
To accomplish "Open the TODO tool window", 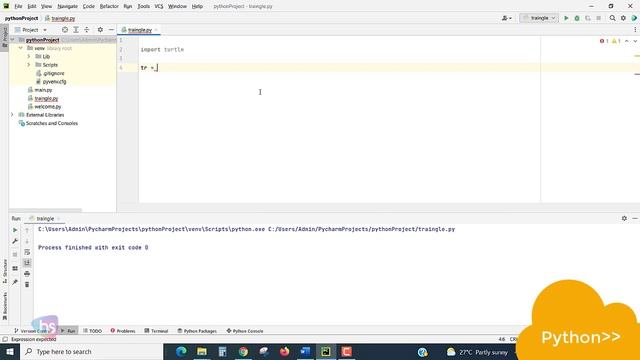I will click(93, 331).
